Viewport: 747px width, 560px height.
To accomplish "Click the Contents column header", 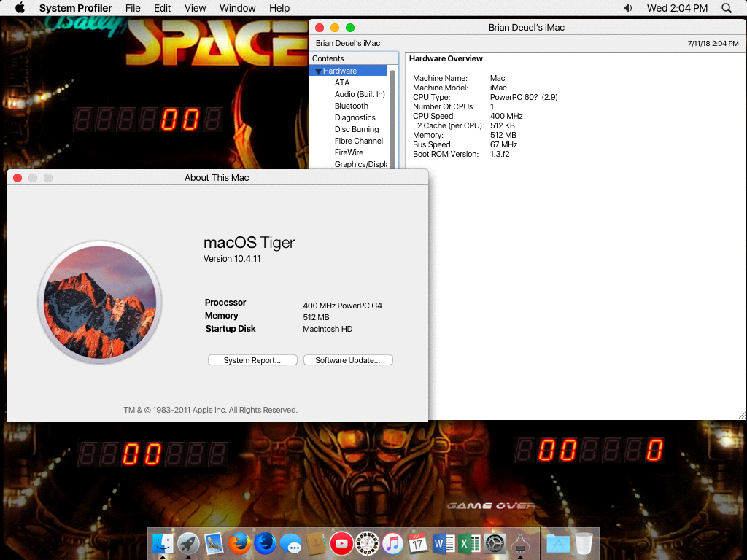I will 354,58.
